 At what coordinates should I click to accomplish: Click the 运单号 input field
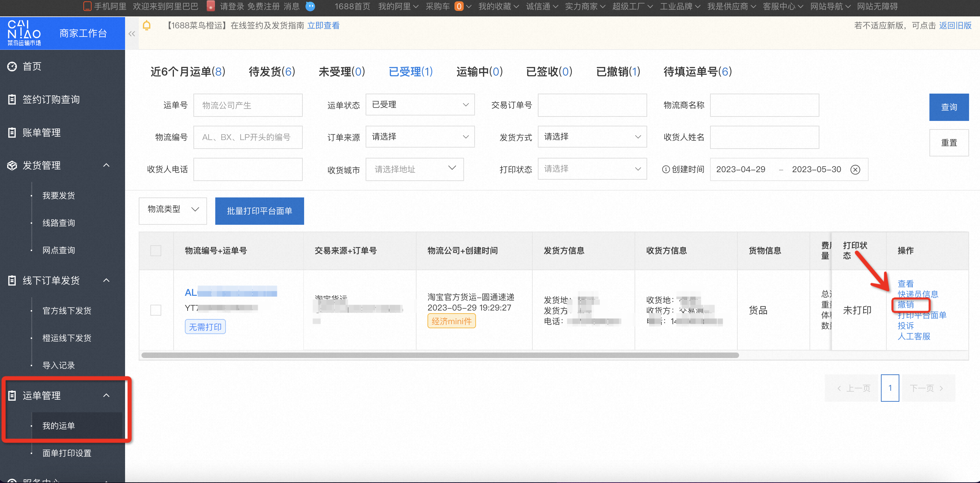tap(248, 105)
